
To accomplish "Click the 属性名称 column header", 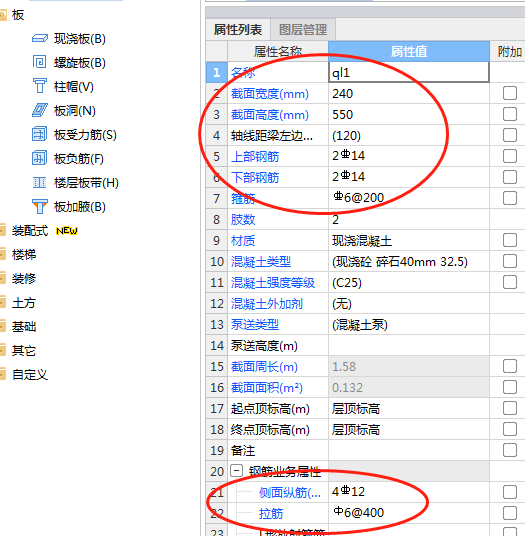I will click(x=278, y=52).
